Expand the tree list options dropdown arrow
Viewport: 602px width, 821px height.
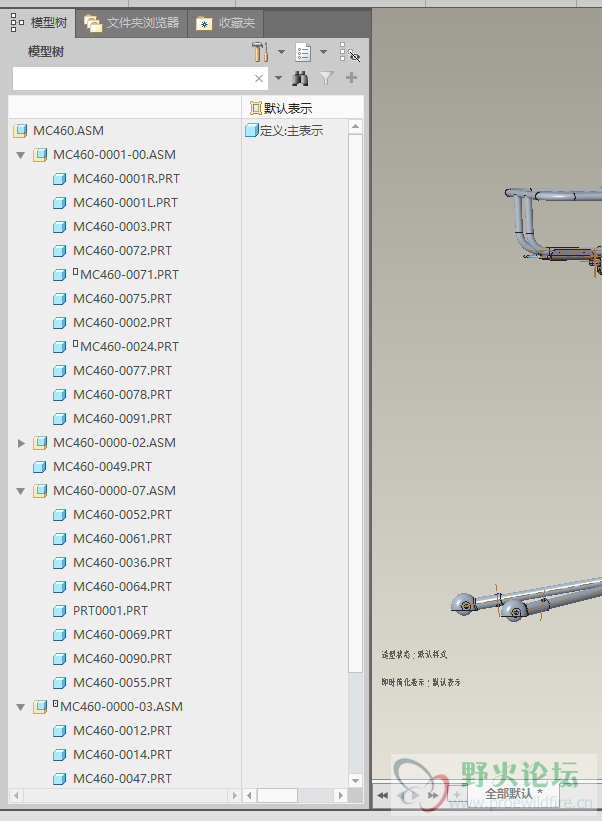324,52
